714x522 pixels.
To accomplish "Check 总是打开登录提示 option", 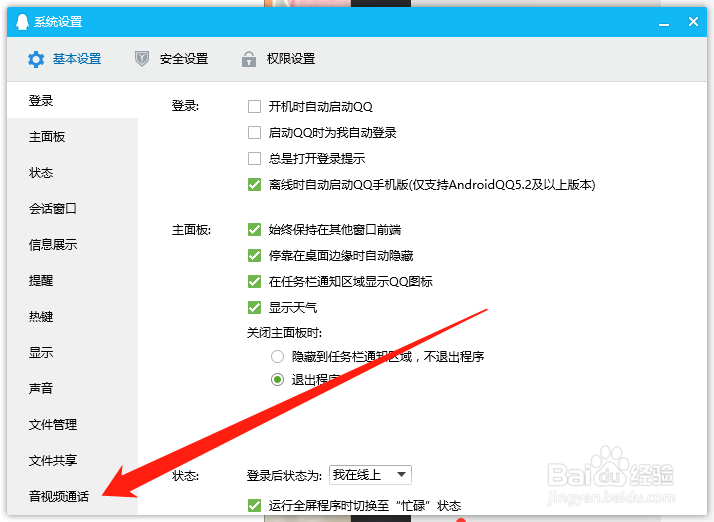I will coord(255,159).
